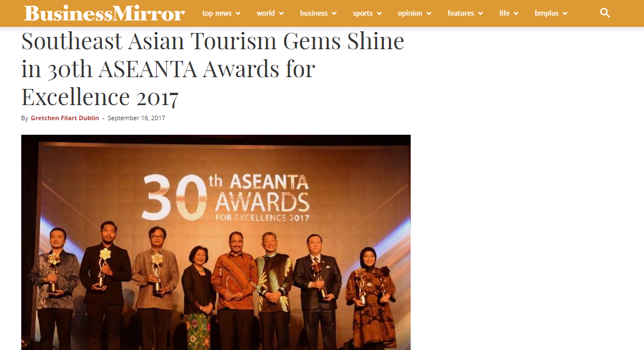Open author Gretchen Filart Dublin's page
This screenshot has width=644, height=350.
(65, 118)
